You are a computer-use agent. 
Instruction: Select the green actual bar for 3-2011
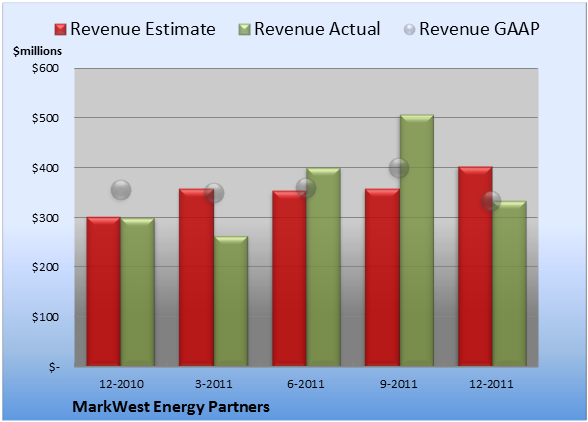[x=231, y=301]
